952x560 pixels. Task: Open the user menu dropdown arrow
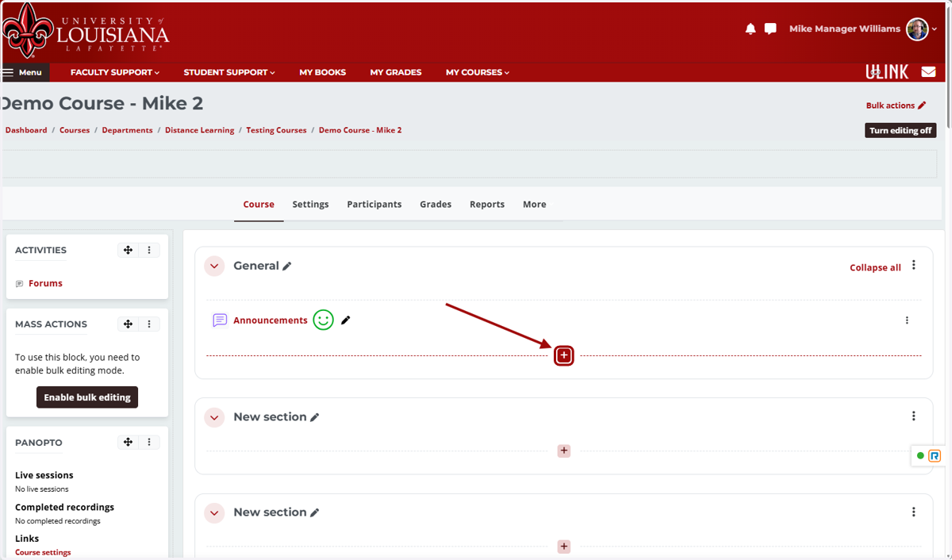(935, 29)
